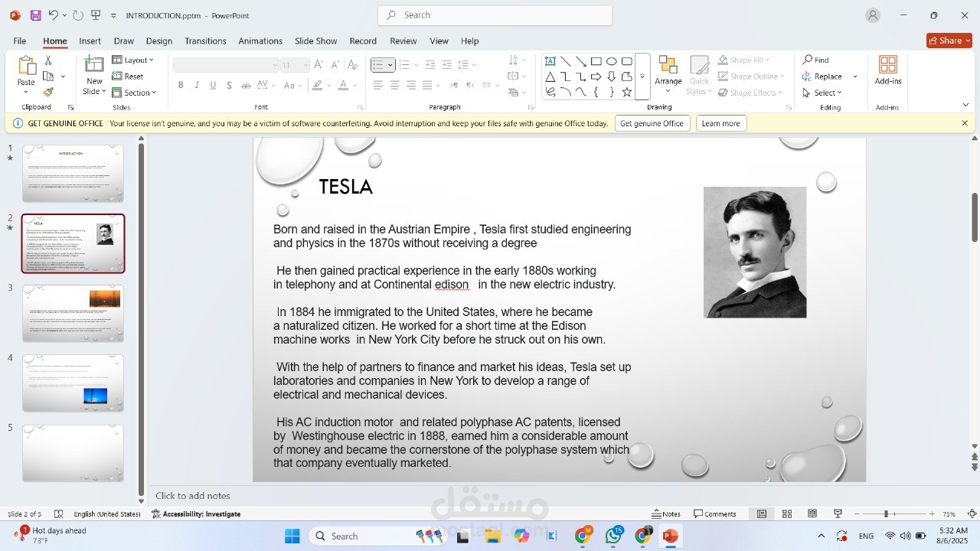The height and width of the screenshot is (551, 980).
Task: Choose the 5-Point Star shape
Action: point(626,92)
